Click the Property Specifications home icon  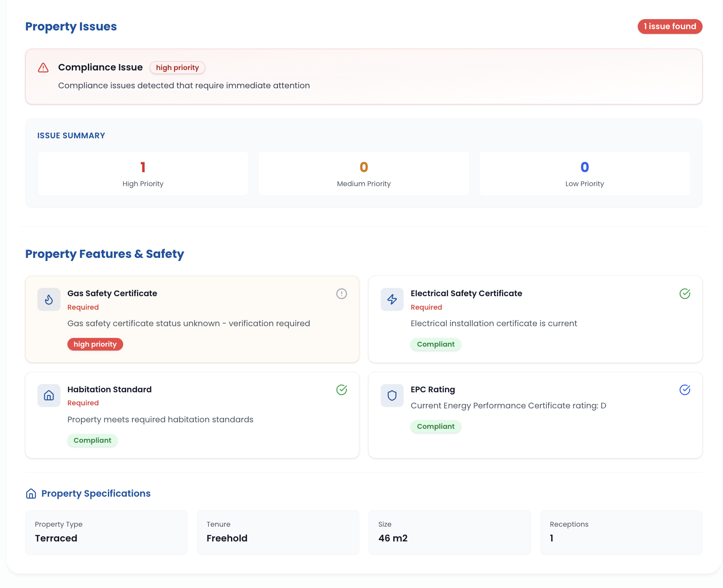point(31,494)
